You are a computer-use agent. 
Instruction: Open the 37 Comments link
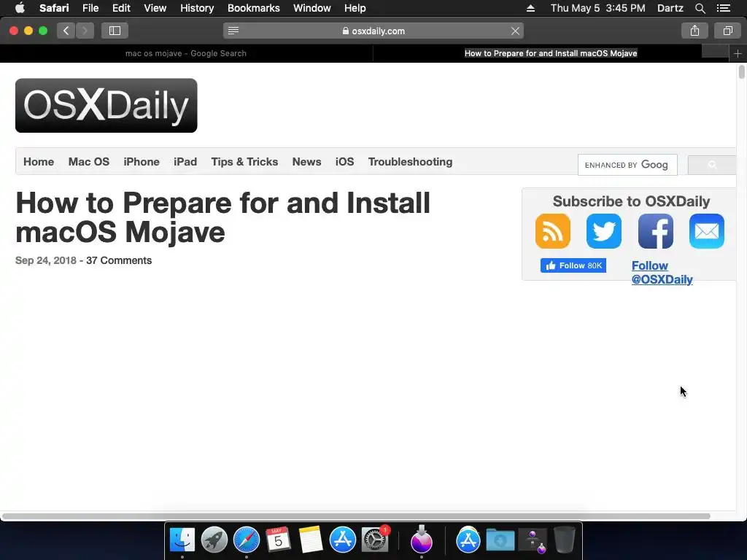click(119, 260)
